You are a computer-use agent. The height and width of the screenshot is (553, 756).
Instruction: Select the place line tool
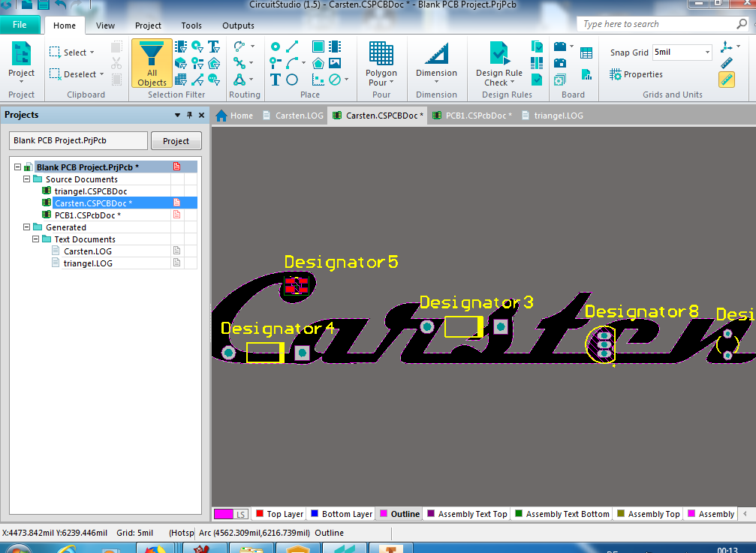coord(292,47)
